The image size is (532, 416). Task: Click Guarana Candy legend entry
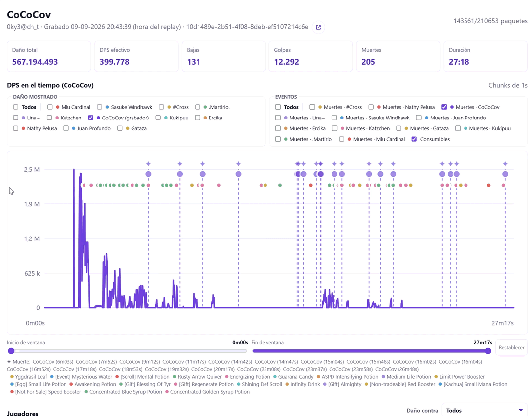(293, 377)
